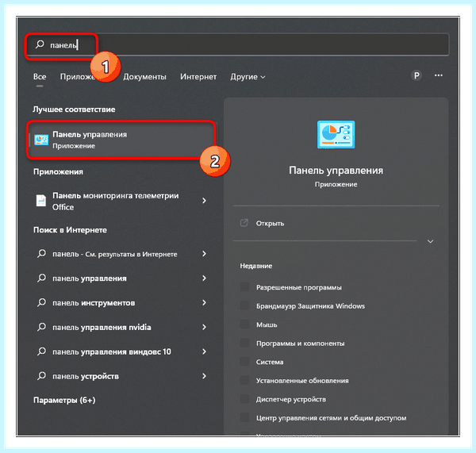Expand arrow for 'панель инструментов'

pos(205,302)
